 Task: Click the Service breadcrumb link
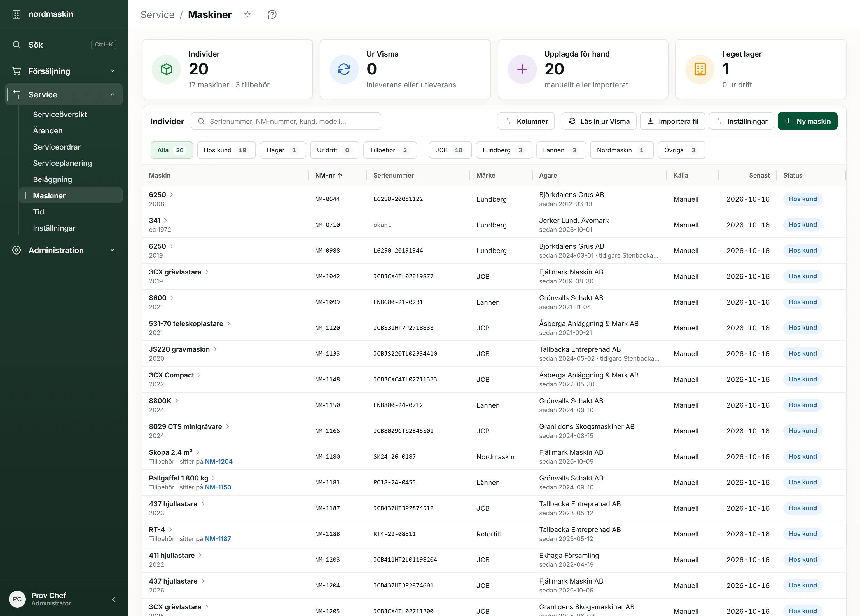tap(157, 14)
